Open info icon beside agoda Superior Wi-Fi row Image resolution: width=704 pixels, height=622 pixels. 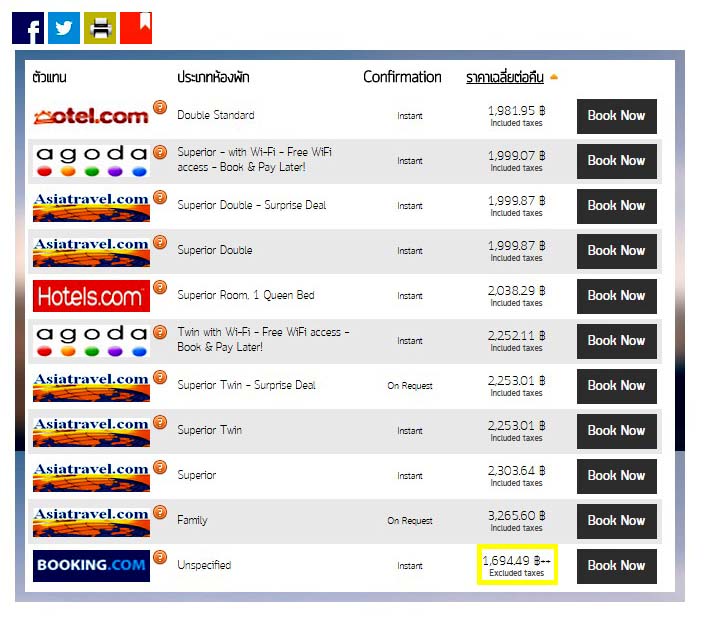pos(160,152)
